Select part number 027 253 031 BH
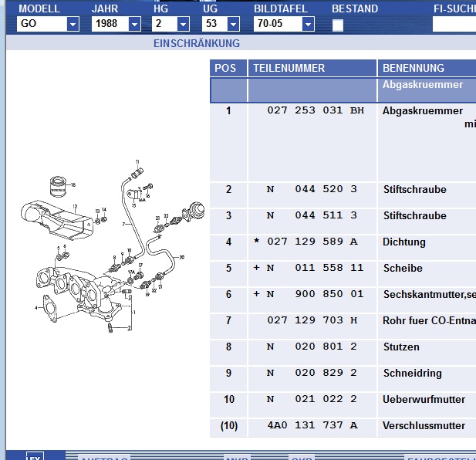Viewport: 476px width, 460px height. [x=316, y=111]
